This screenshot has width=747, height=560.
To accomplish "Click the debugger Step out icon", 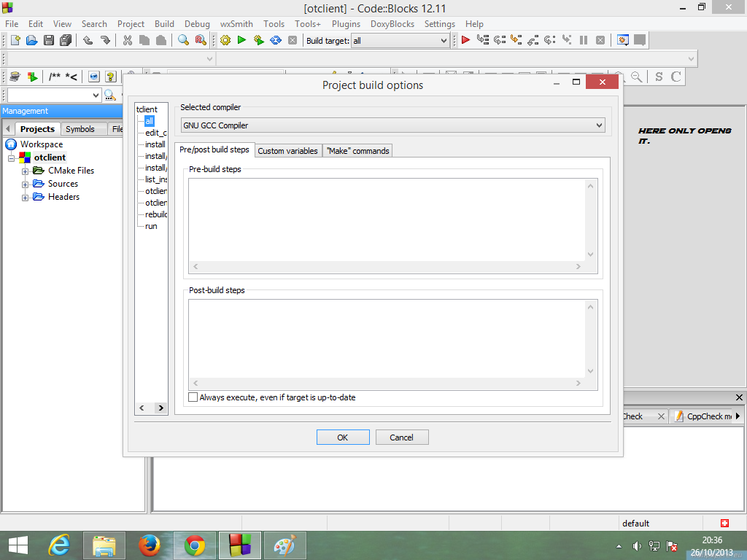I will click(533, 41).
